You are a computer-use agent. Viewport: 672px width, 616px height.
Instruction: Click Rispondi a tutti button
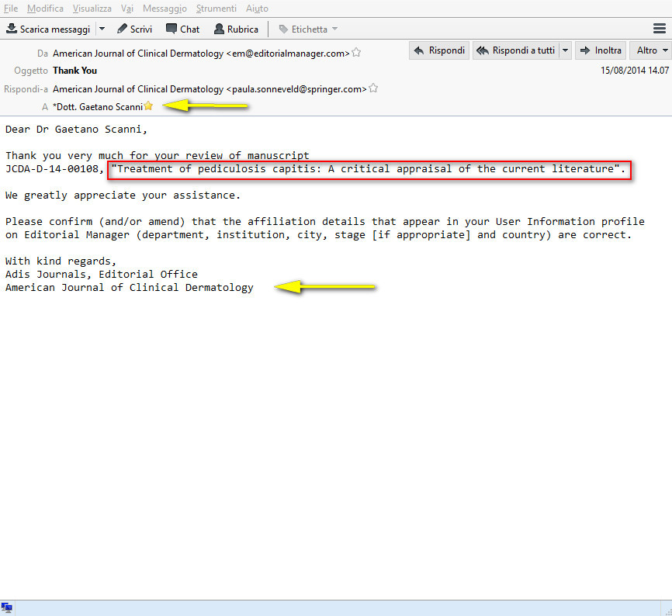pyautogui.click(x=515, y=50)
